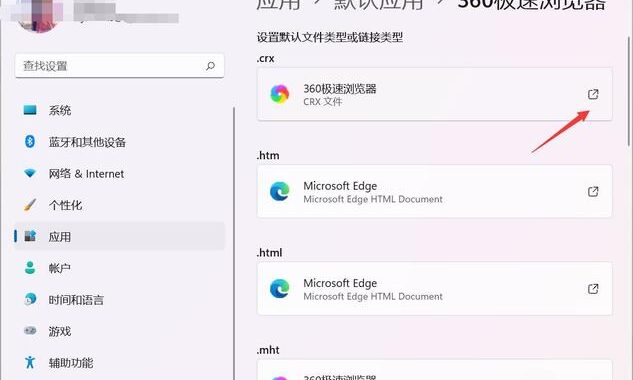
Task: Click the user profile avatar
Action: coord(38,15)
